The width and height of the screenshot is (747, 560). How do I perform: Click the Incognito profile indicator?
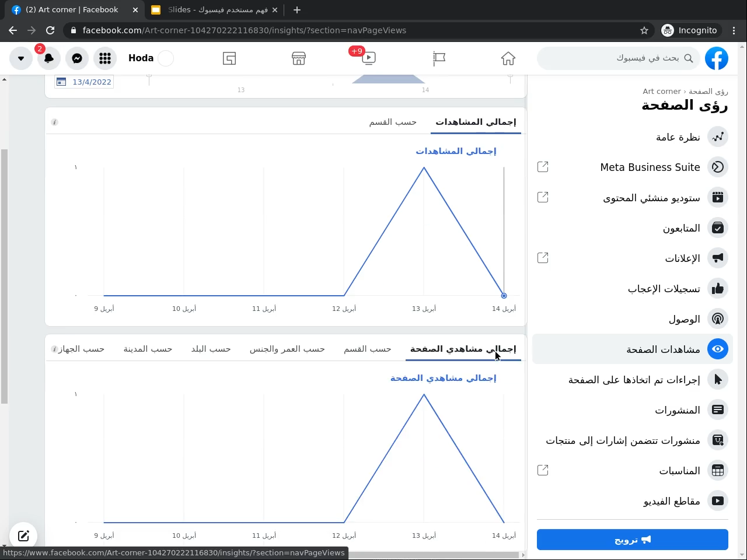(690, 30)
